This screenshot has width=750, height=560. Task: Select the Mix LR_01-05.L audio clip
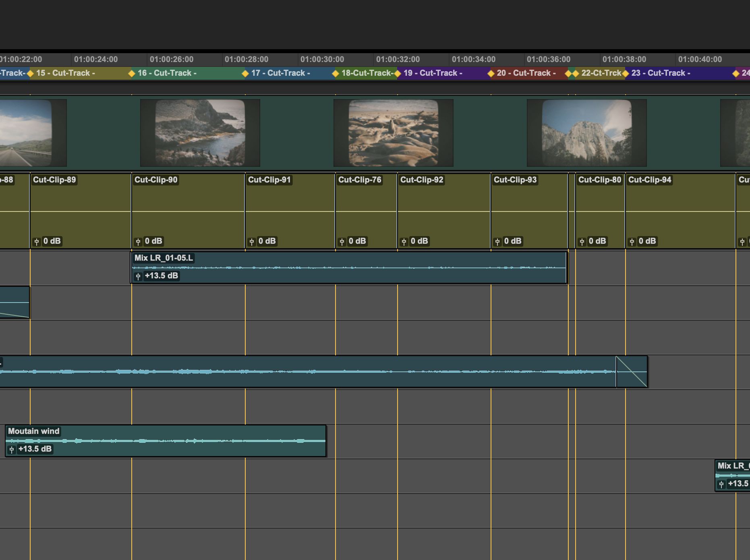pos(349,268)
